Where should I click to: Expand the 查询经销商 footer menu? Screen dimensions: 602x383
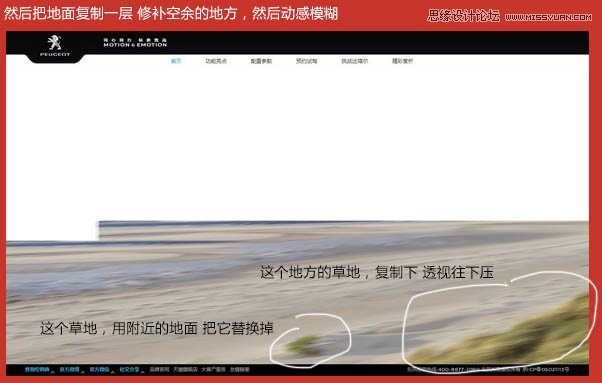click(37, 370)
